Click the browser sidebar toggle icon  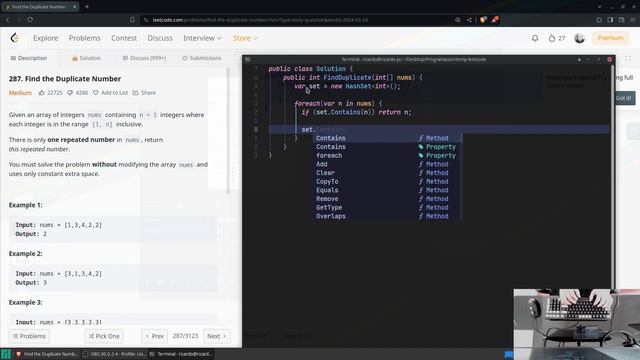(x=610, y=20)
